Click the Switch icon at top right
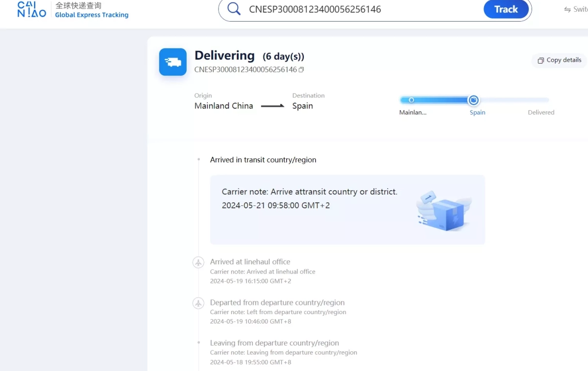This screenshot has width=588, height=371. [x=567, y=9]
